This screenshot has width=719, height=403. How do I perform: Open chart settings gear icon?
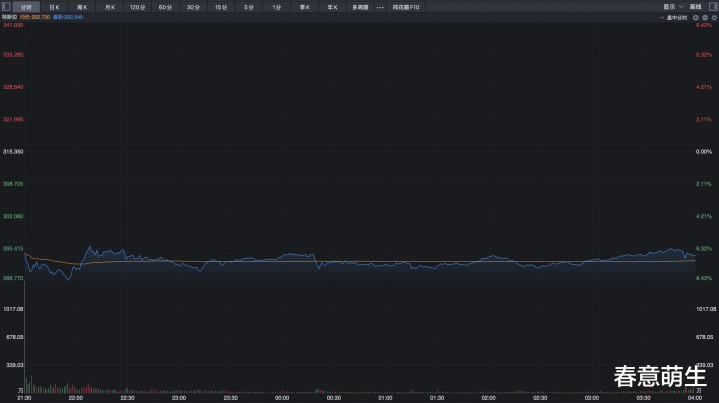[714, 17]
